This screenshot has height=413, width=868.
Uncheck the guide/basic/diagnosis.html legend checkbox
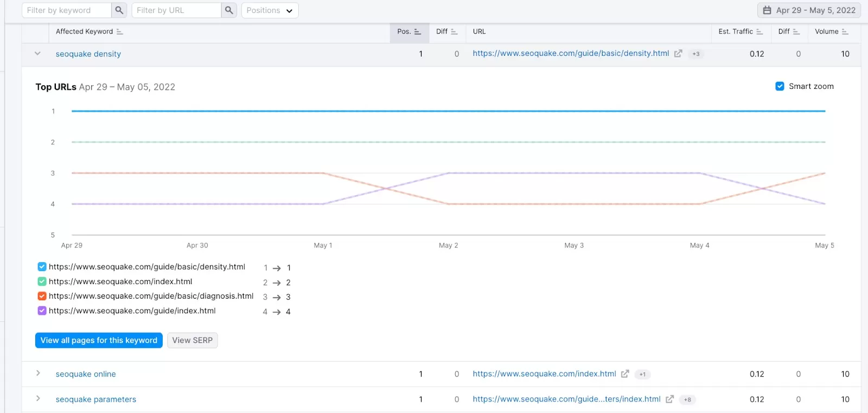point(42,296)
